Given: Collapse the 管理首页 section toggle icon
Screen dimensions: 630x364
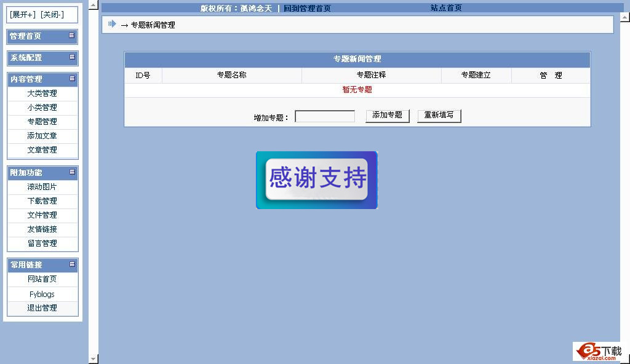Looking at the screenshot, I should coord(71,36).
